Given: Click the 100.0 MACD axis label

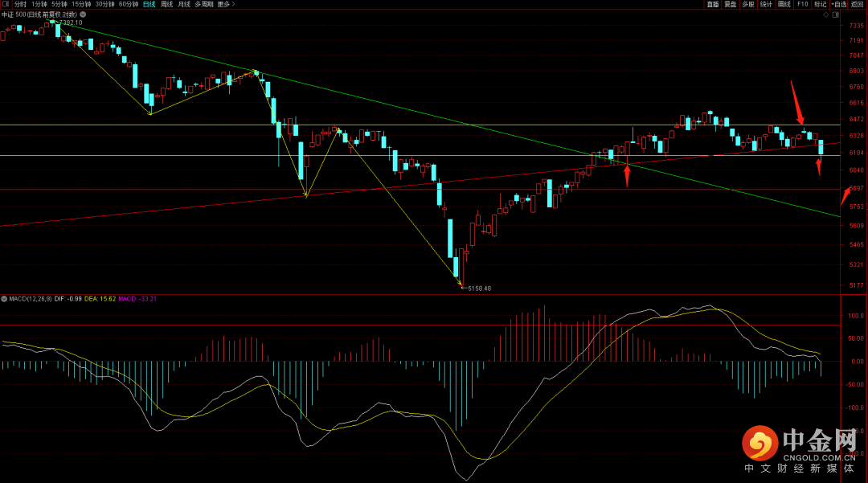Looking at the screenshot, I should (856, 316).
